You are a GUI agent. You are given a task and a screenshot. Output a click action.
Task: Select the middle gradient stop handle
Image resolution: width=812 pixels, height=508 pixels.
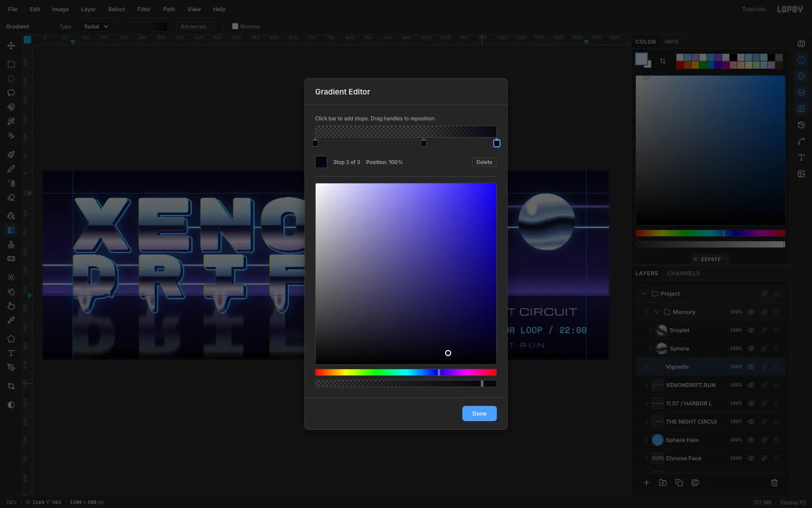coord(424,143)
